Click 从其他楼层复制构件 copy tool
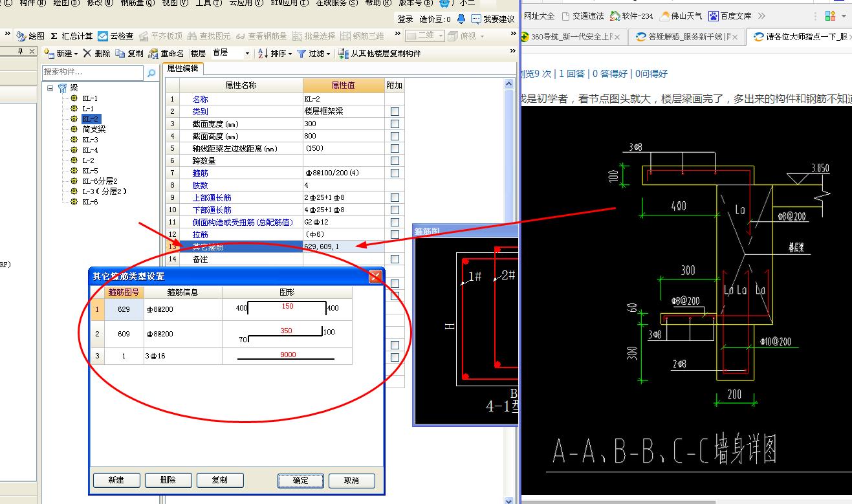The height and width of the screenshot is (504, 852). 380,54
